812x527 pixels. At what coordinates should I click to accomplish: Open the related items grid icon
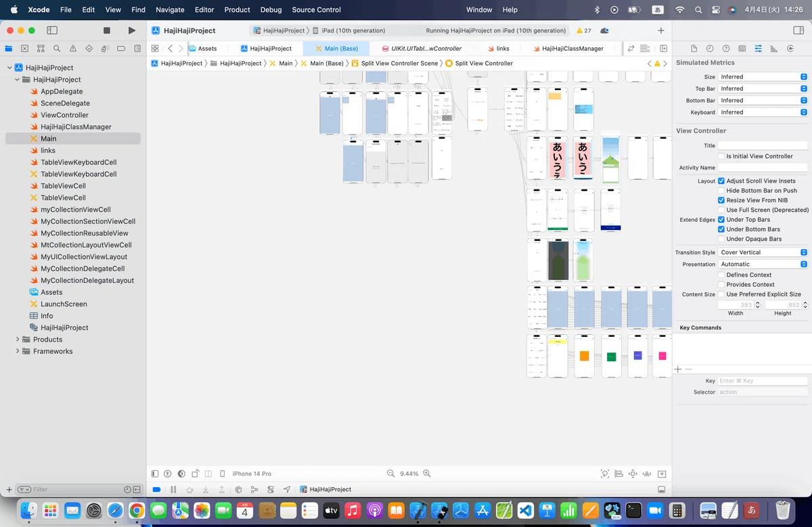click(155, 49)
